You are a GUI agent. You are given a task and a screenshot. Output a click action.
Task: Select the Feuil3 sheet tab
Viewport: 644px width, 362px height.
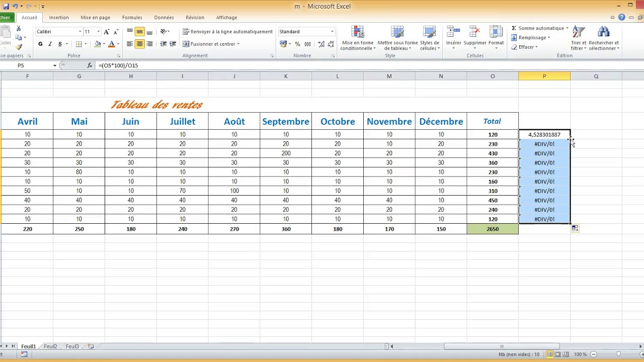point(72,346)
